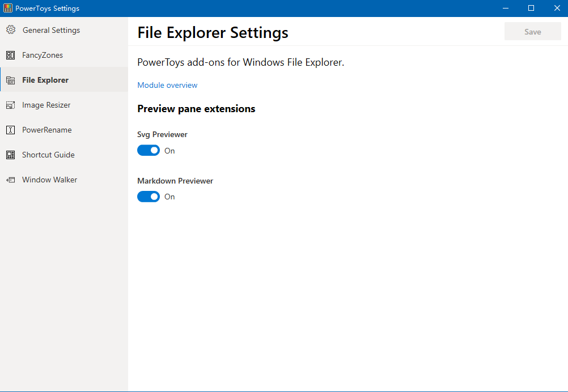The height and width of the screenshot is (392, 568).
Task: Click the PowerRename sidebar icon
Action: coord(11,130)
